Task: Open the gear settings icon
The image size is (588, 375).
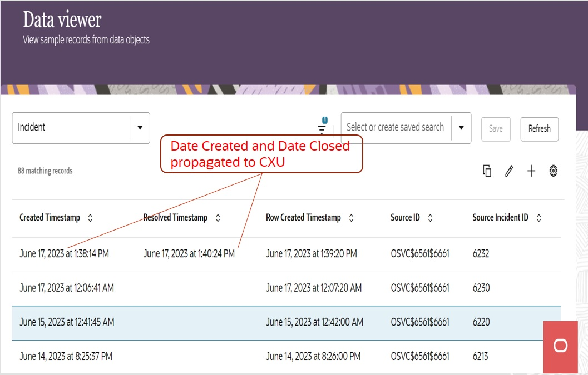Action: click(x=554, y=171)
